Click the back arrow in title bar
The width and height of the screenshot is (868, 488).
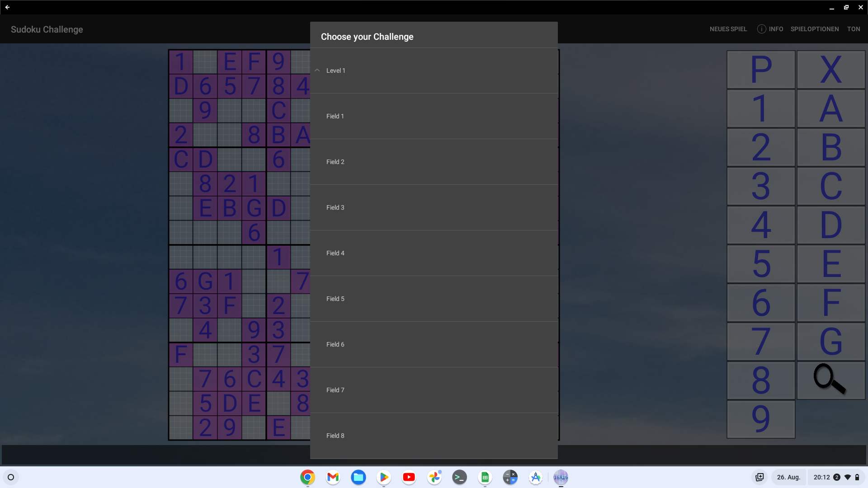[7, 7]
